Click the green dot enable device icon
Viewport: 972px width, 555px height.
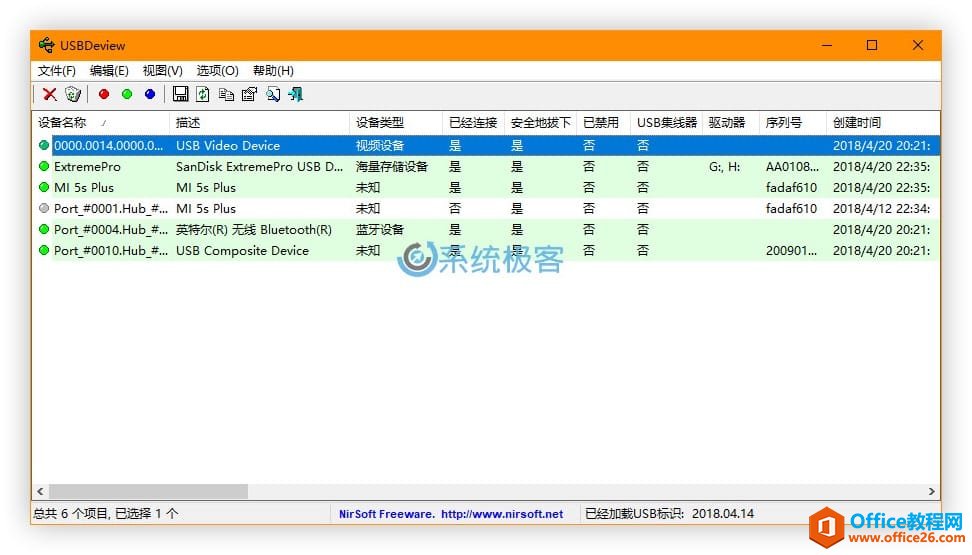pos(126,94)
